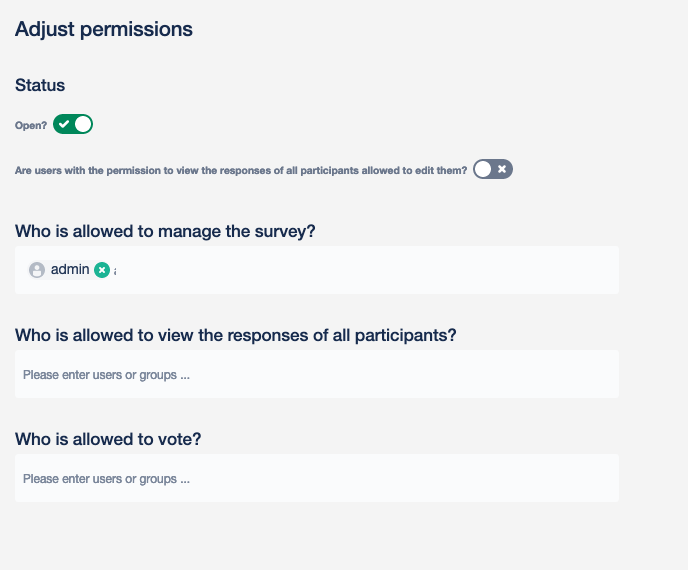Click the Open? label text
Image resolution: width=688 pixels, height=570 pixels.
31,126
